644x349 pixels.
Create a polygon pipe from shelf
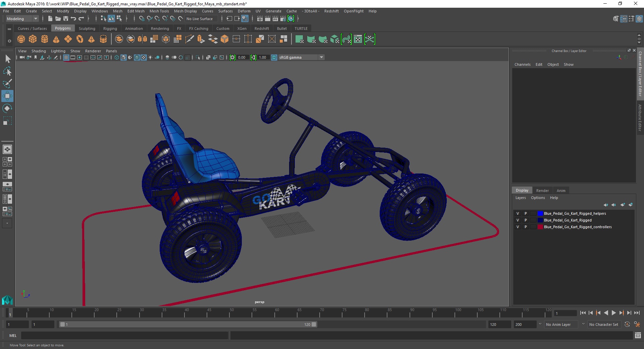point(103,39)
